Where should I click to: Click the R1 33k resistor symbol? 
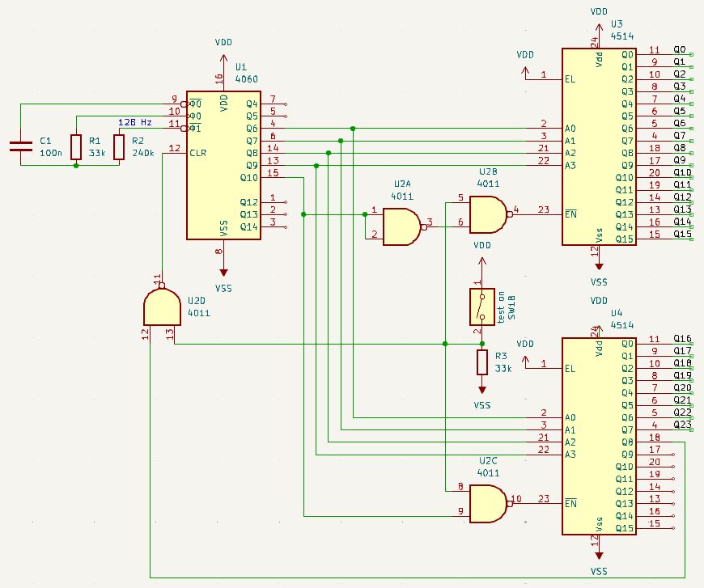click(76, 146)
